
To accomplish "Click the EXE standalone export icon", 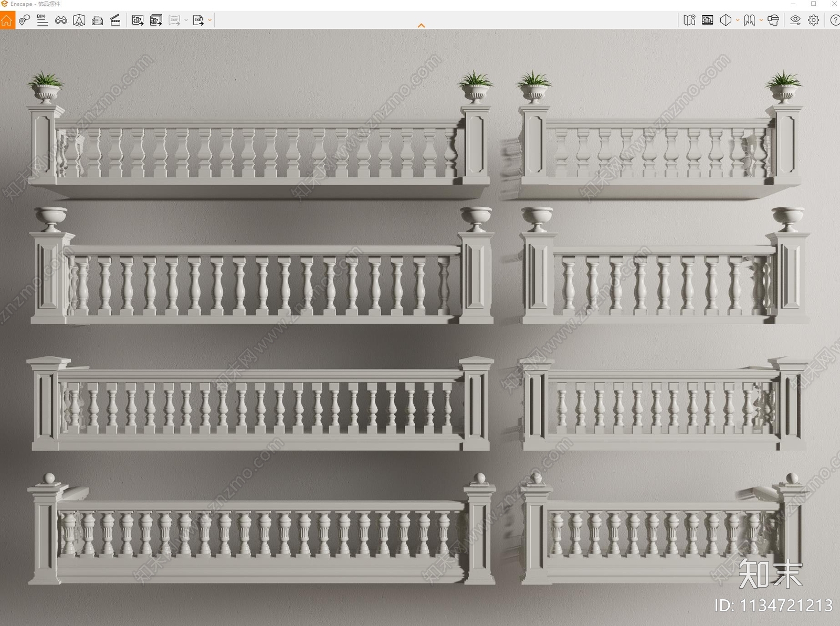I will pyautogui.click(x=198, y=20).
